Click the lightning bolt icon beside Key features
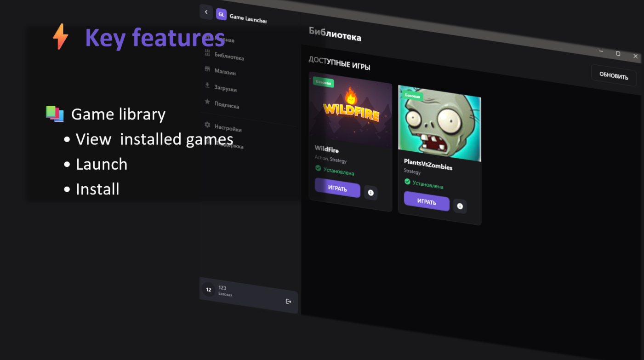 click(x=60, y=37)
